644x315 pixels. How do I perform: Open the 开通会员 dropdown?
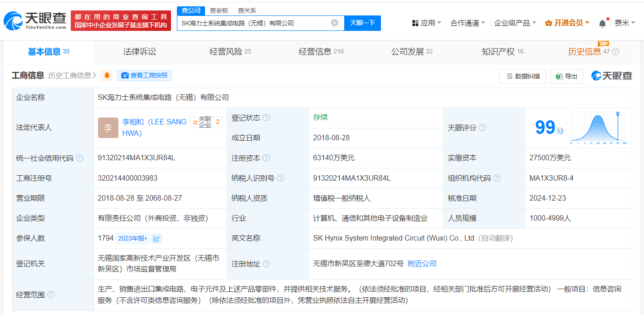567,23
